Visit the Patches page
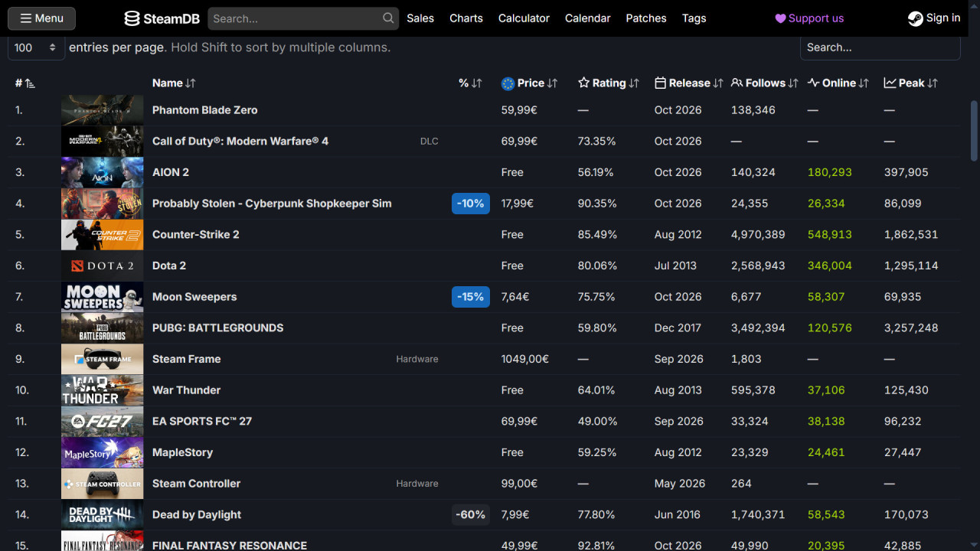The width and height of the screenshot is (980, 551). [x=646, y=18]
